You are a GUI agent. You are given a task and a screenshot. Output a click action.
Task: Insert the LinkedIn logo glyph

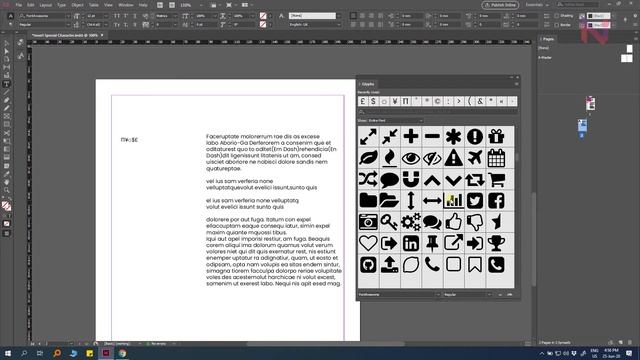[x=411, y=243]
